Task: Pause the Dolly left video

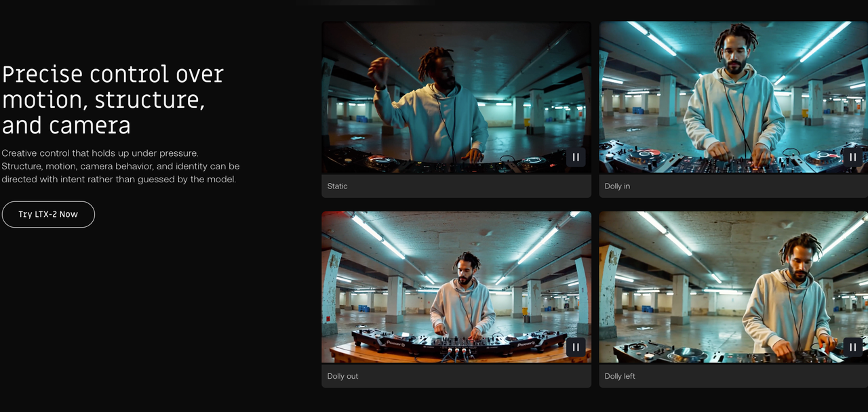Action: (x=852, y=347)
